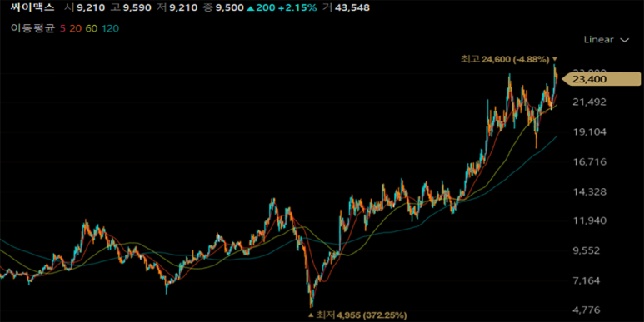Viewport: 644px width, 322px height.
Task: Toggle the 20-day moving average line
Action: click(75, 28)
